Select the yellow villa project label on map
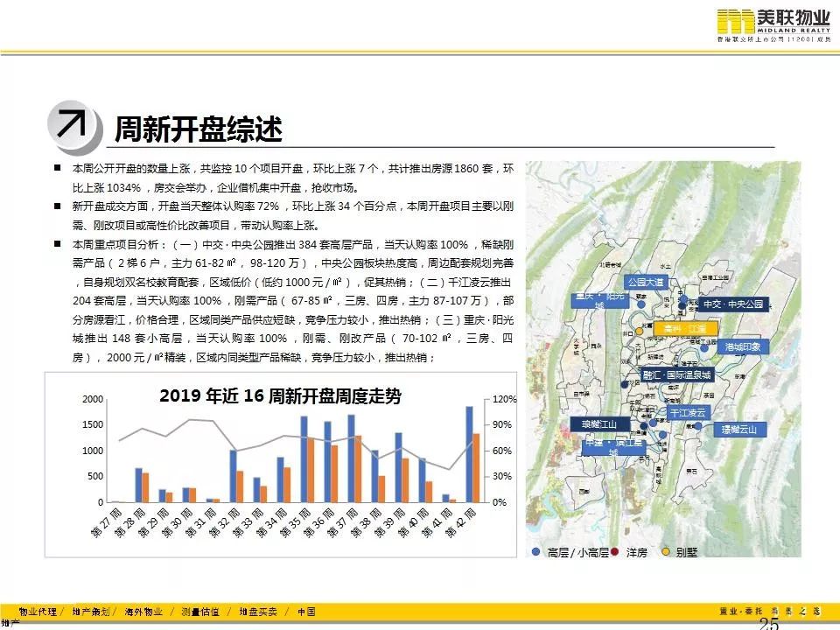 685,328
